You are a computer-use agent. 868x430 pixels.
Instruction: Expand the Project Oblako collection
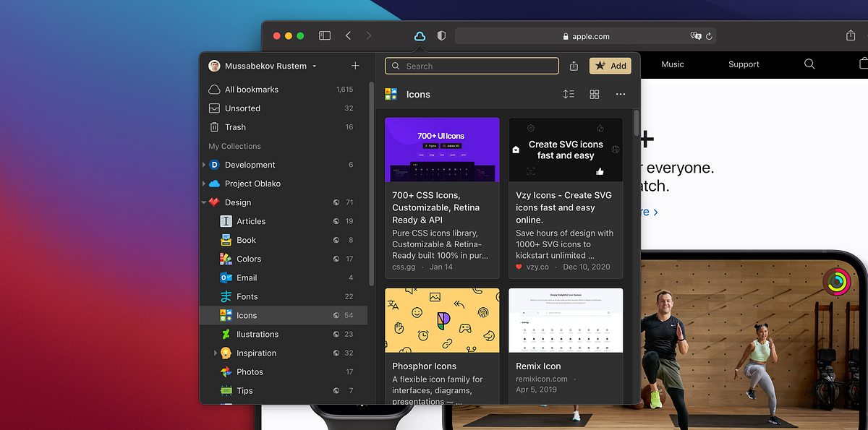tap(203, 183)
